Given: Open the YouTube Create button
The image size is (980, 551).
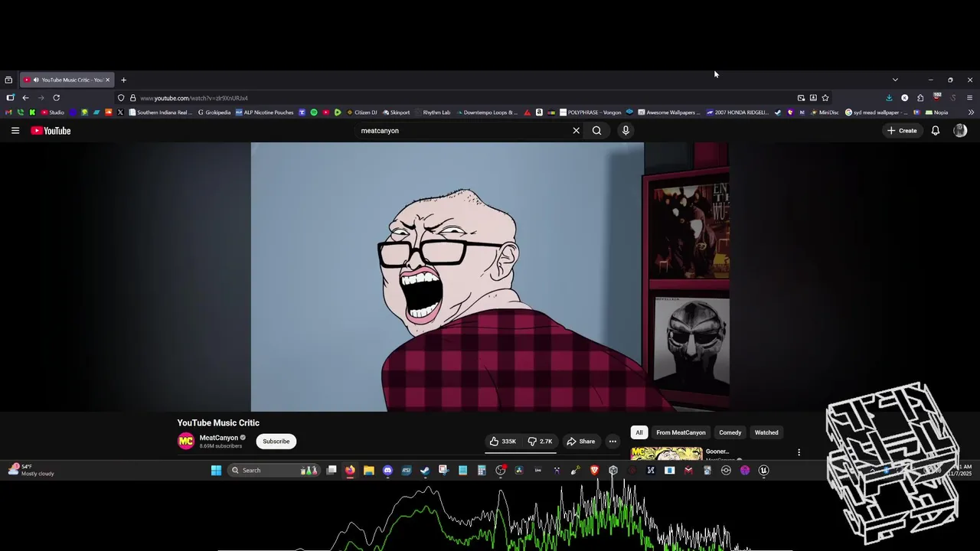Looking at the screenshot, I should point(902,131).
